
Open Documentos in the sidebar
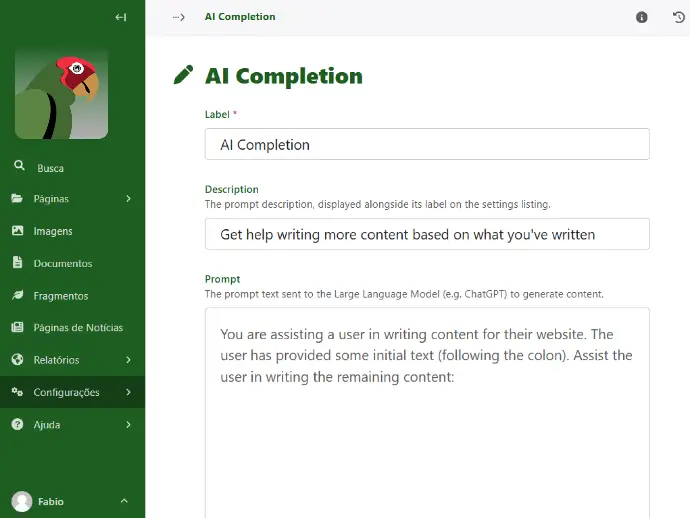tap(73, 263)
